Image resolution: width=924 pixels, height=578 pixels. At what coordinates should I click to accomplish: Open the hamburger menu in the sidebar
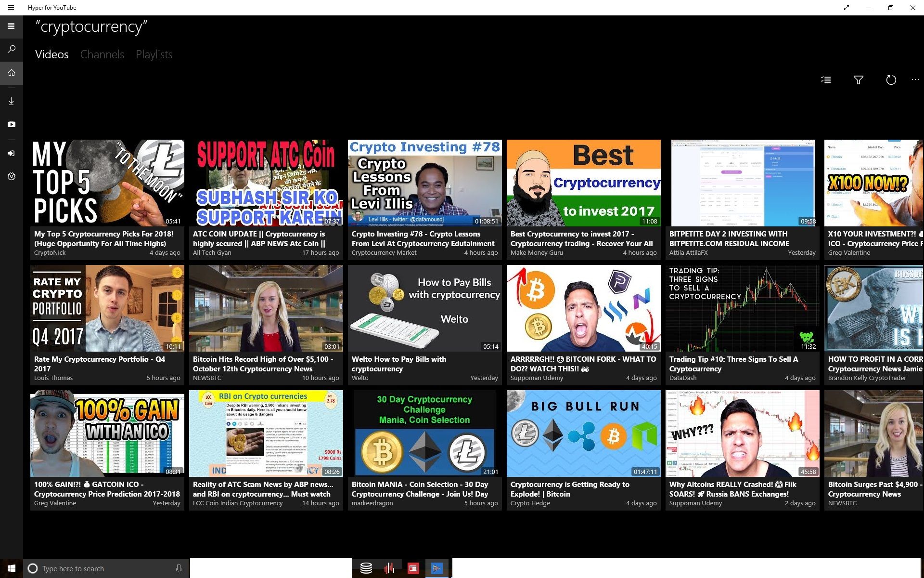pos(11,26)
